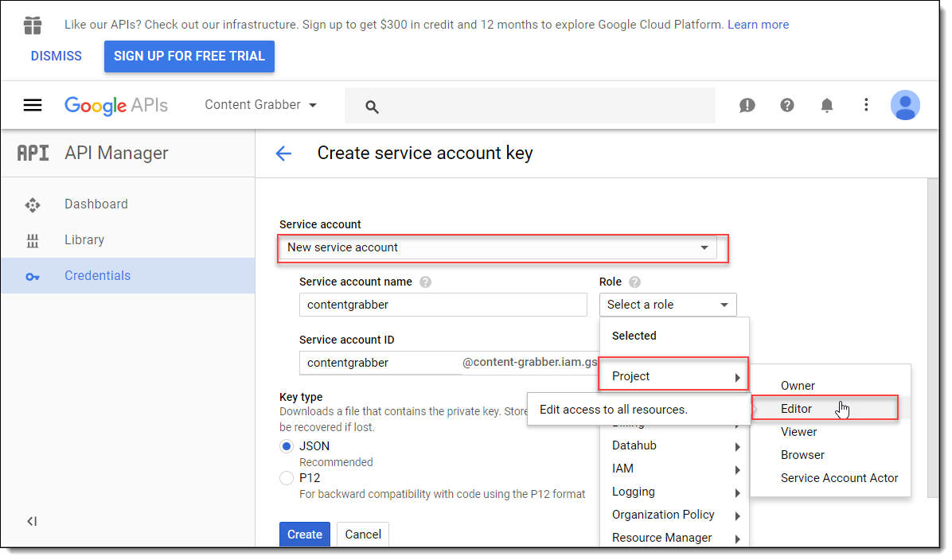
Task: Click the API Manager logo icon
Action: tap(33, 153)
